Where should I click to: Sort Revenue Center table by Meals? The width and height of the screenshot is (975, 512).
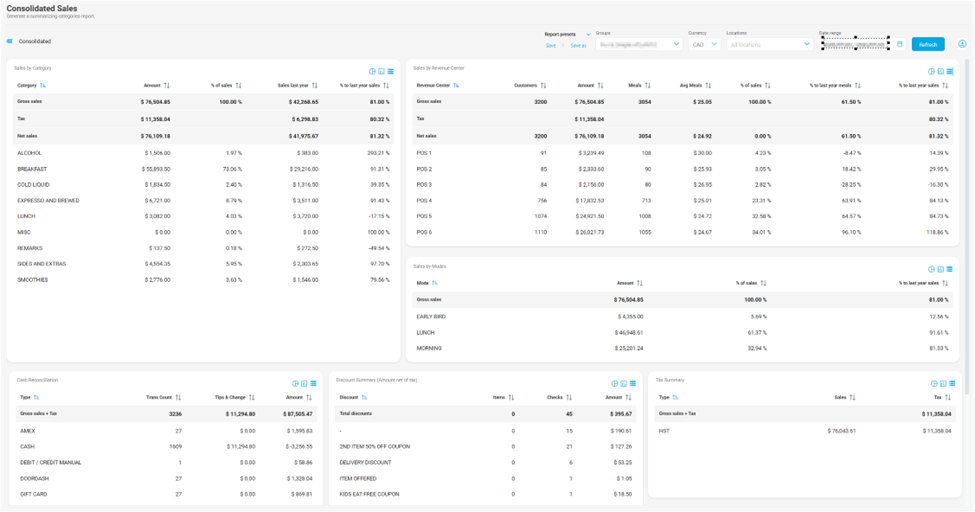pyautogui.click(x=648, y=85)
